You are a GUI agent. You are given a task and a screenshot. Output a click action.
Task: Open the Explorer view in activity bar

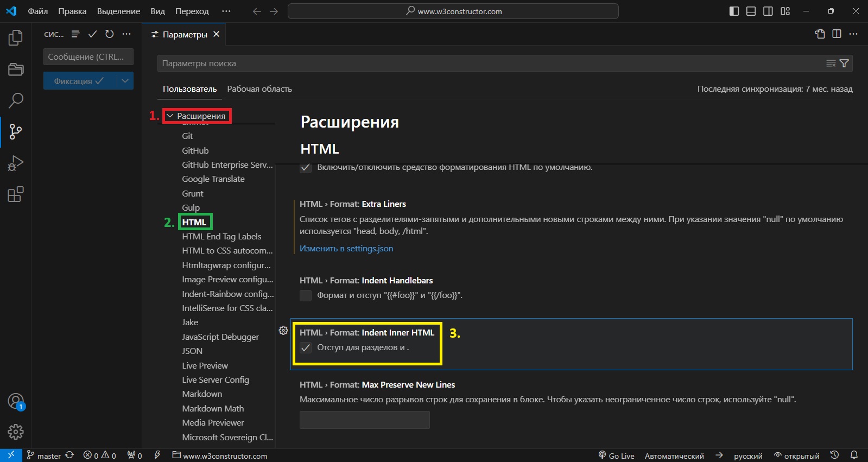[x=16, y=37]
